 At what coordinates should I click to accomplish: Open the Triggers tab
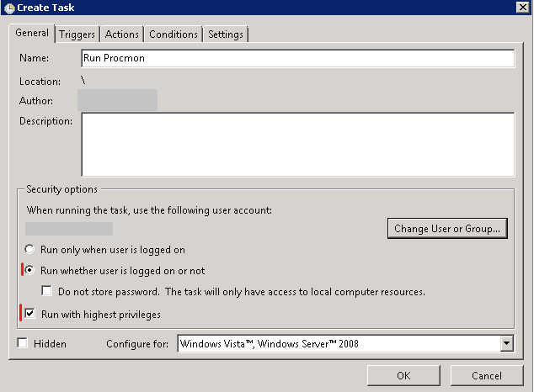77,34
